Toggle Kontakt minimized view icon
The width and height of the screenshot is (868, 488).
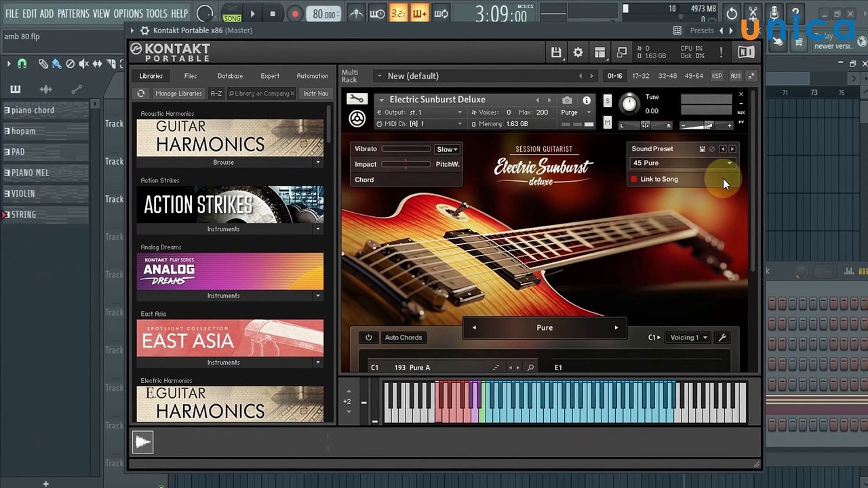click(x=621, y=52)
